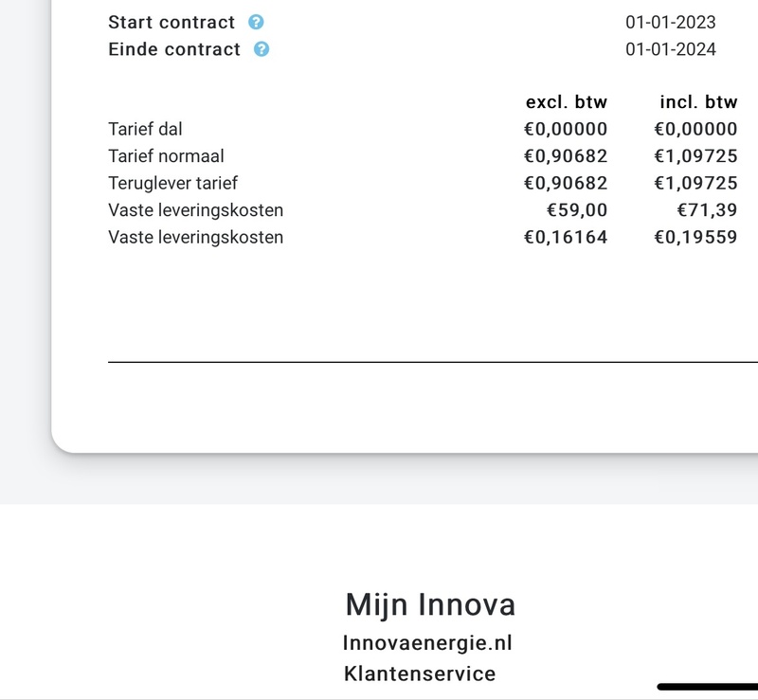758x700 pixels.
Task: Click the Tarief normaal row label
Action: 167,156
